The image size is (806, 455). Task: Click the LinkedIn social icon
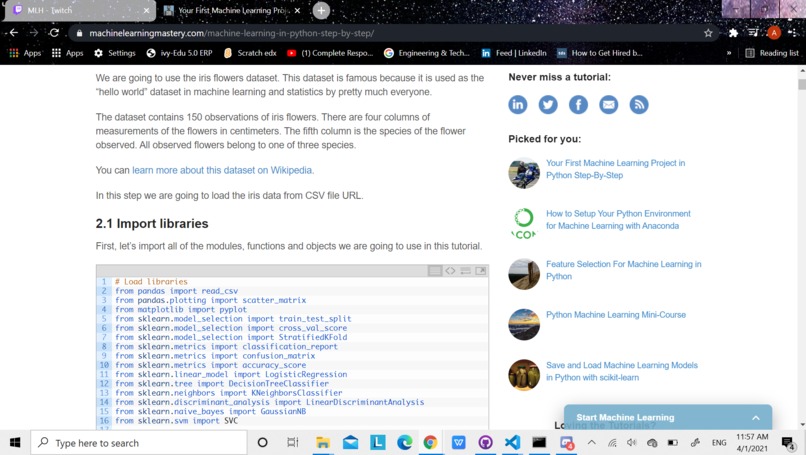click(x=518, y=105)
